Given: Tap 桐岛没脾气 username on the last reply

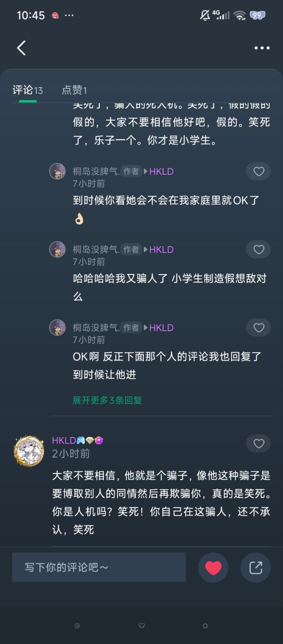Looking at the screenshot, I should 96,328.
